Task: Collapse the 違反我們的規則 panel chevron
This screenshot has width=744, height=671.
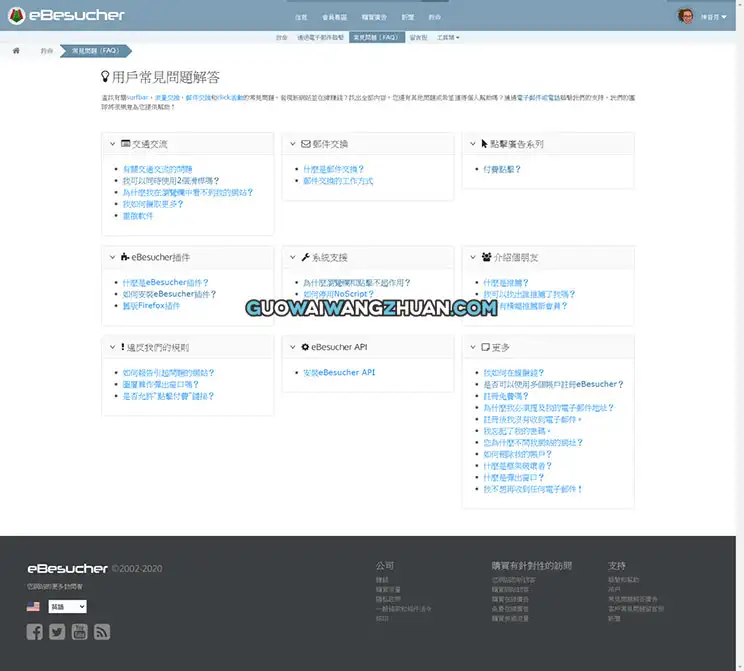Action: (x=112, y=347)
